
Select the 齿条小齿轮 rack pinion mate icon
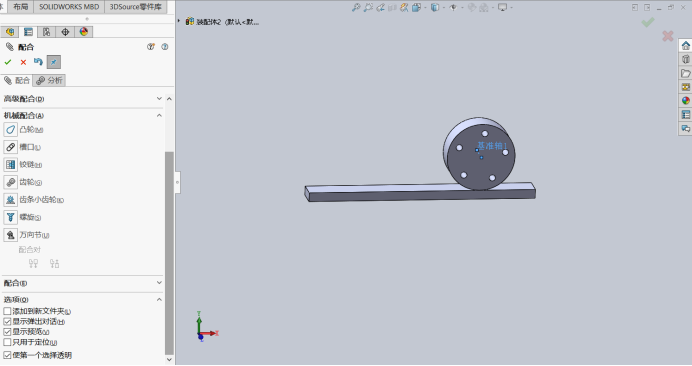pyautogui.click(x=11, y=200)
